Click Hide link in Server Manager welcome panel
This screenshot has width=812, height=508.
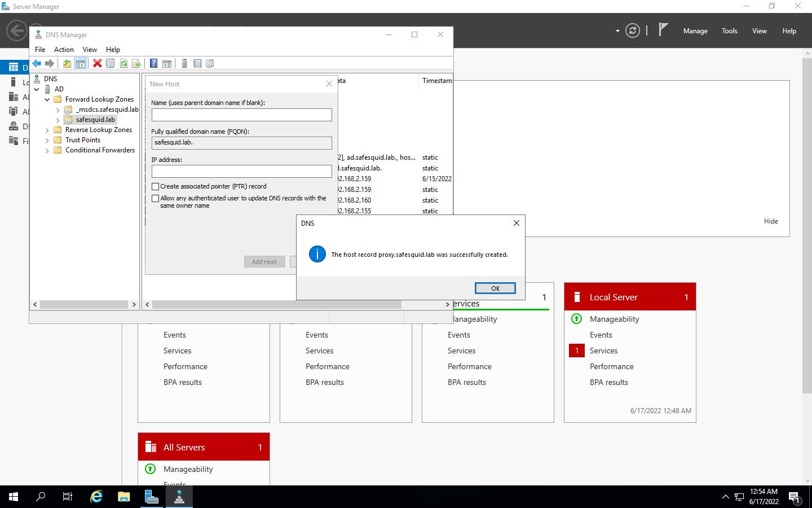(771, 221)
